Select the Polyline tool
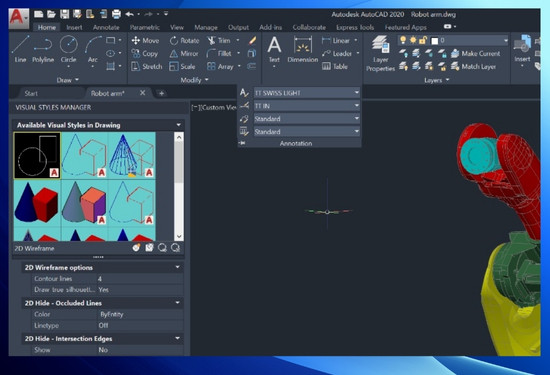The image size is (550, 375). click(x=43, y=49)
